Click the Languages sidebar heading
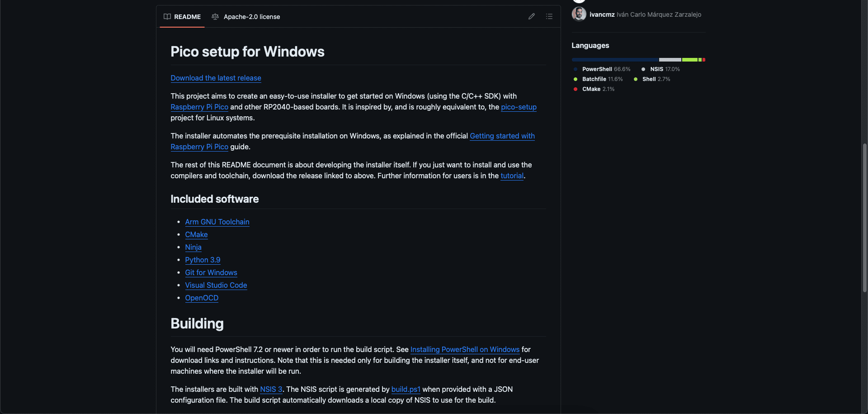Image resolution: width=868 pixels, height=414 pixels. pos(590,45)
